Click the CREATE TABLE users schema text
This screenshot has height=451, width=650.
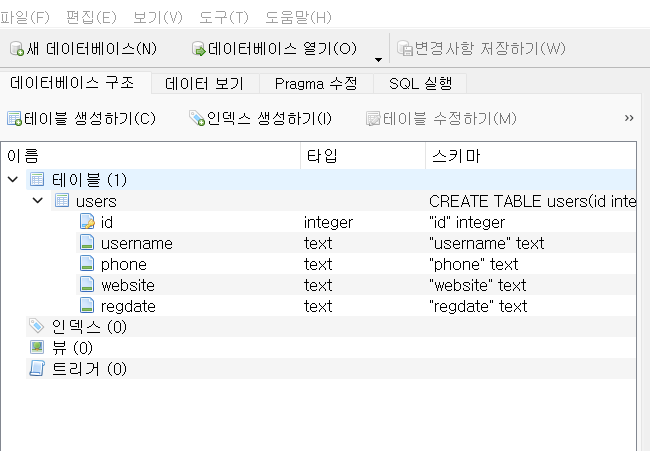pos(532,201)
